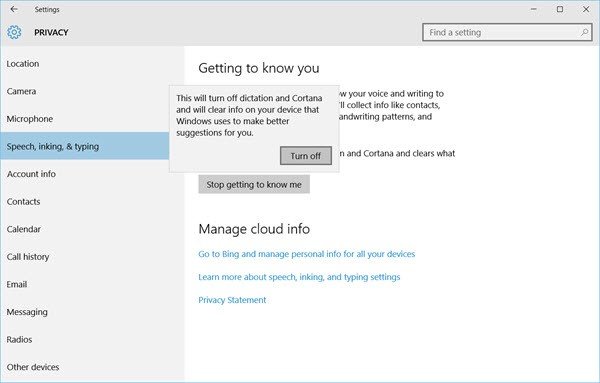
Task: Minimize the Settings window
Action: coord(534,9)
